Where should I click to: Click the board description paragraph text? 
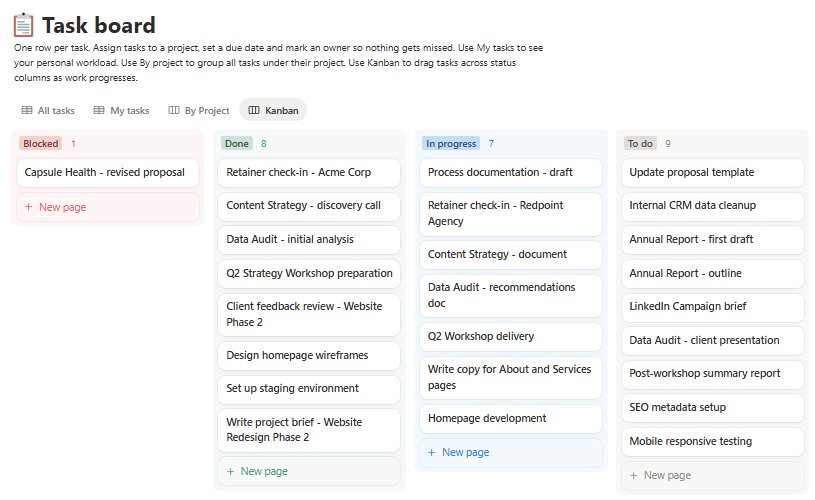(279, 63)
